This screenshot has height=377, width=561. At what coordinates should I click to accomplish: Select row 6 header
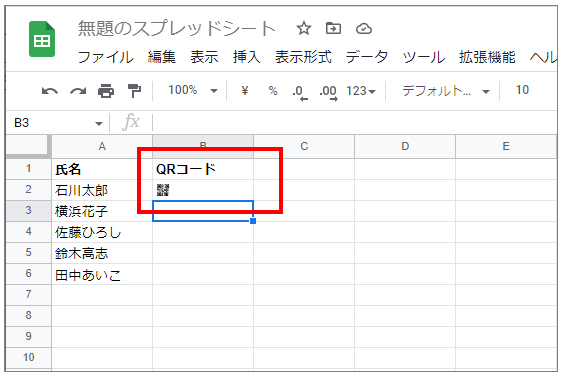coord(28,274)
